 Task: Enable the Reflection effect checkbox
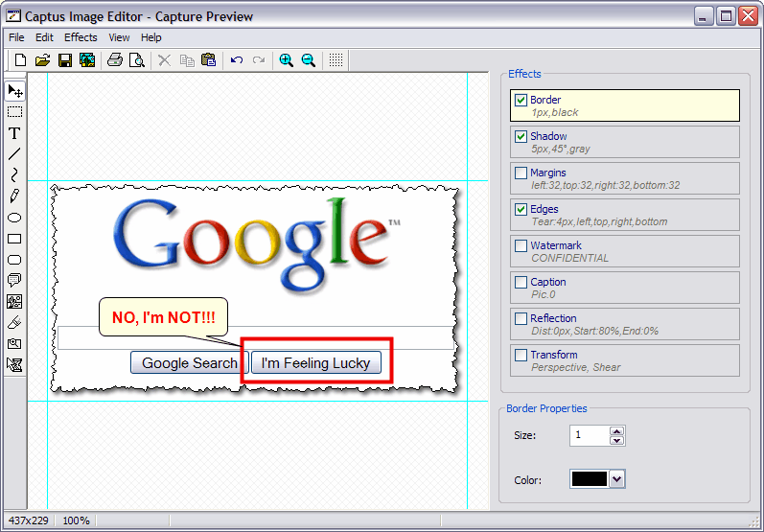521,318
